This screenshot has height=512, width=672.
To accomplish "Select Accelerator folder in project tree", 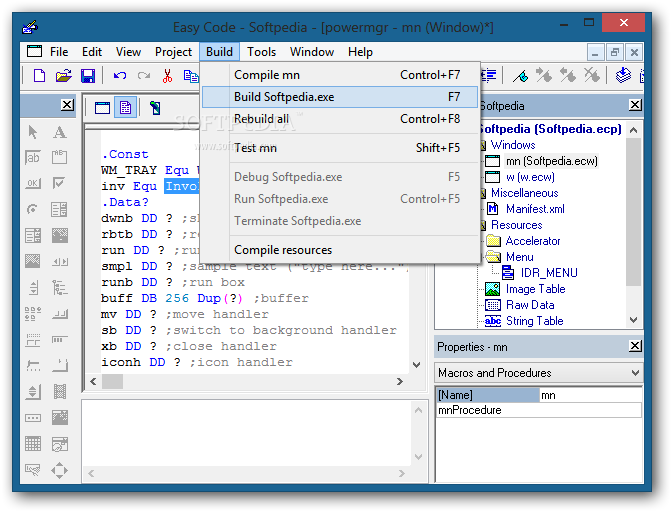I will (533, 241).
